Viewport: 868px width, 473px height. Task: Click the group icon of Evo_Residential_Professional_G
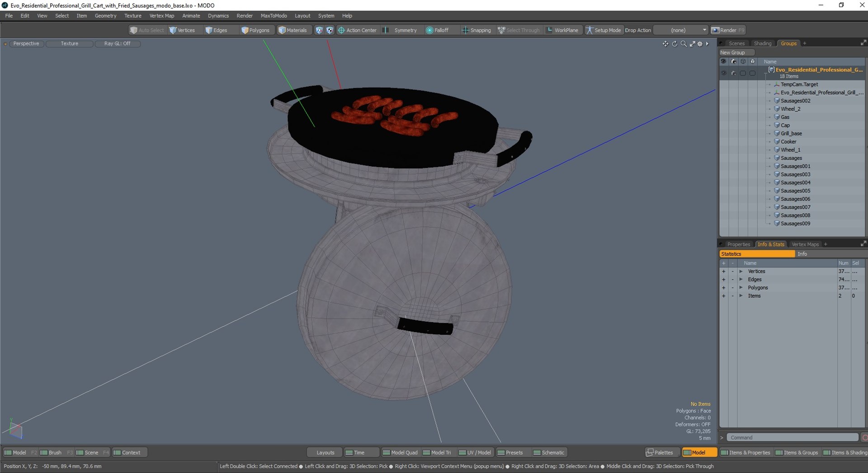[771, 70]
